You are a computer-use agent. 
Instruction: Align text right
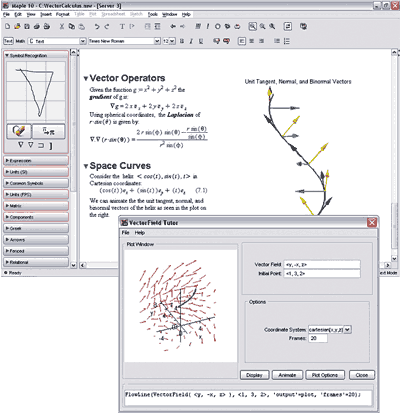coord(262,41)
